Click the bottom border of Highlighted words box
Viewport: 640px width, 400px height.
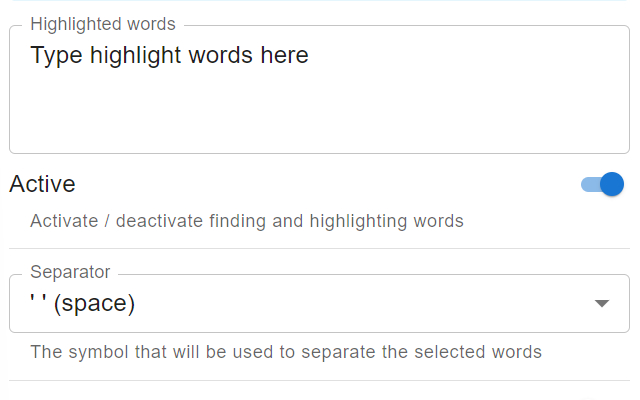tap(319, 153)
